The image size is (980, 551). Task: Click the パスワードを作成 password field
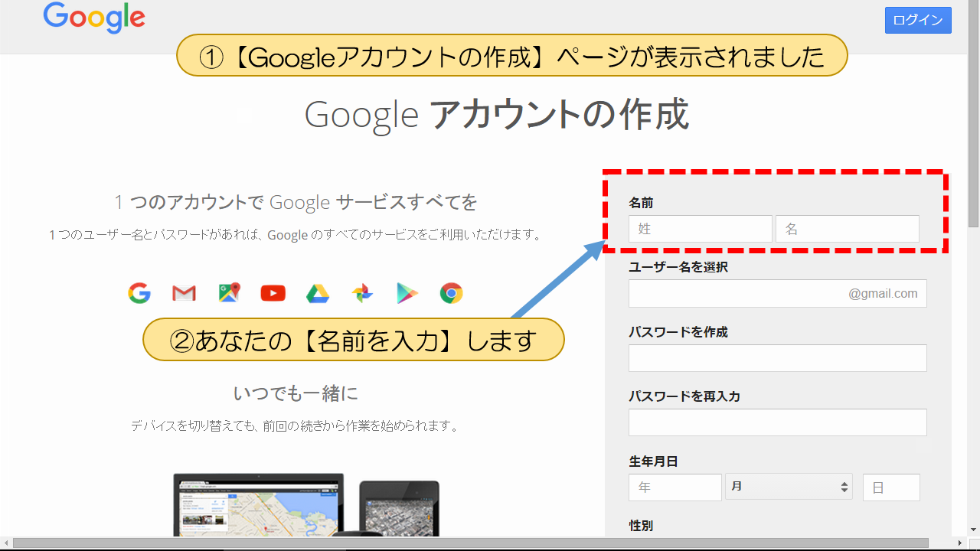pos(778,358)
